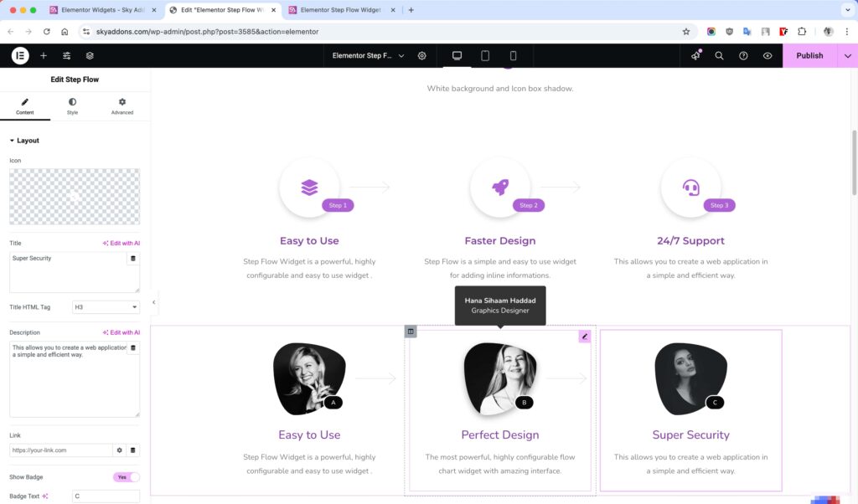Open page settings gear in top bar
This screenshot has height=504, width=858.
(422, 56)
